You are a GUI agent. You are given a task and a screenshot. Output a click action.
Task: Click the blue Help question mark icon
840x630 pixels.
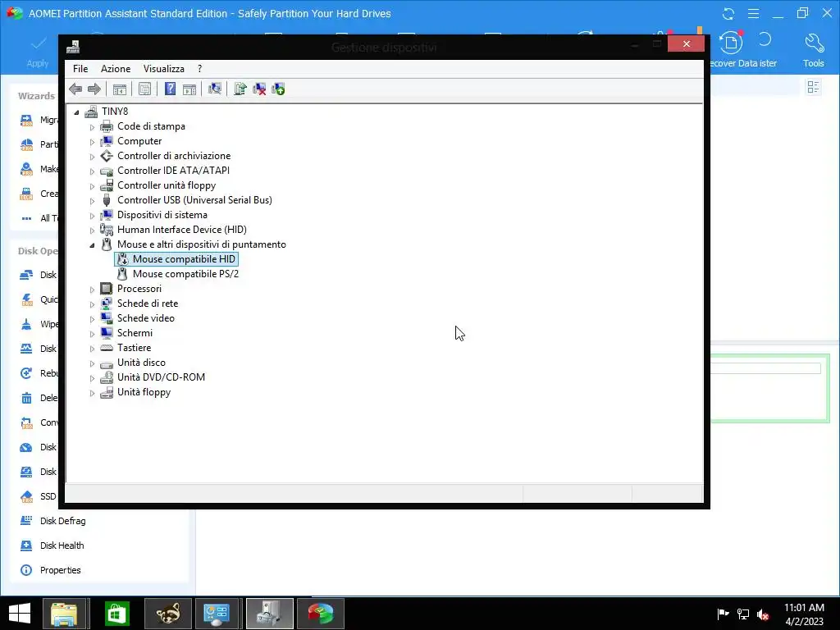170,89
